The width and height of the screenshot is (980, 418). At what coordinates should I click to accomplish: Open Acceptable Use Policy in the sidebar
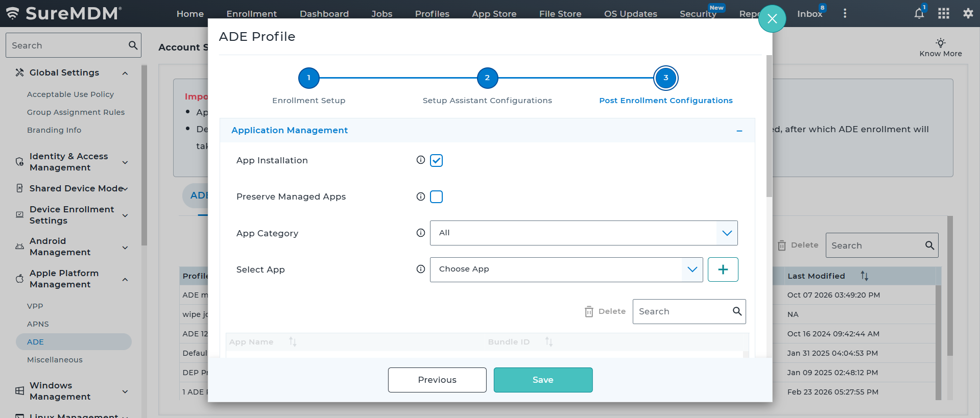(70, 94)
